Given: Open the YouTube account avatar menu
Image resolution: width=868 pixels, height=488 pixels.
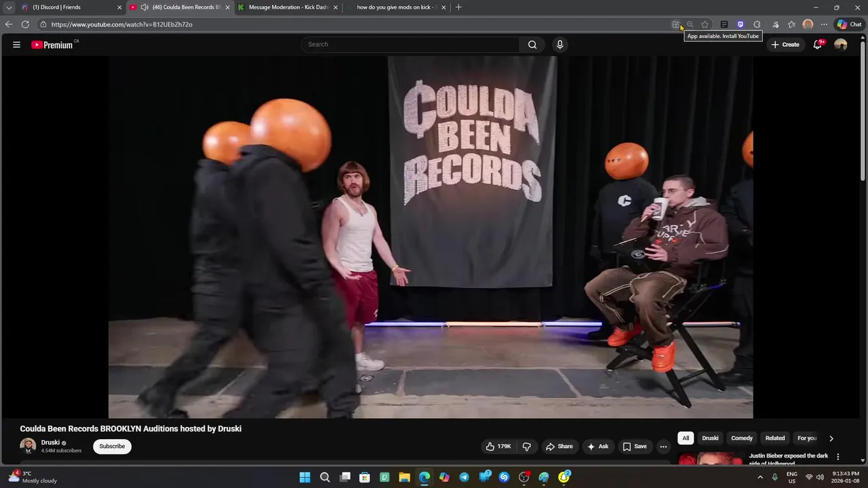Looking at the screenshot, I should (x=841, y=45).
